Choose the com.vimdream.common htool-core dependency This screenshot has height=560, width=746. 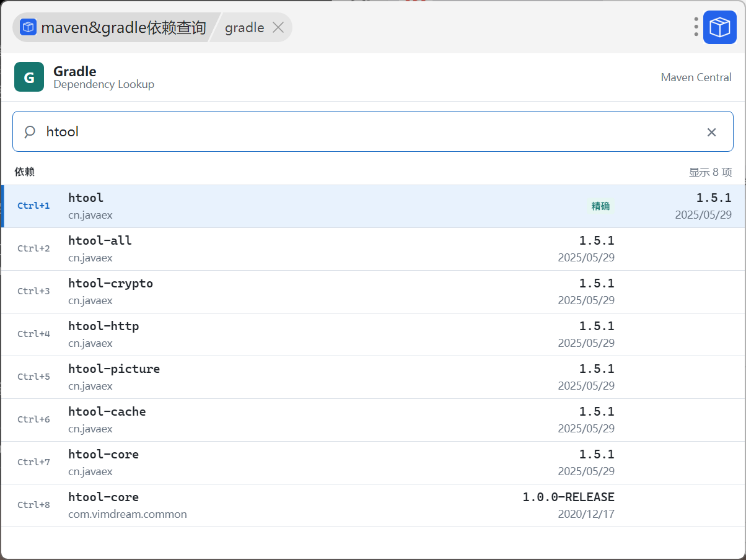tap(373, 505)
